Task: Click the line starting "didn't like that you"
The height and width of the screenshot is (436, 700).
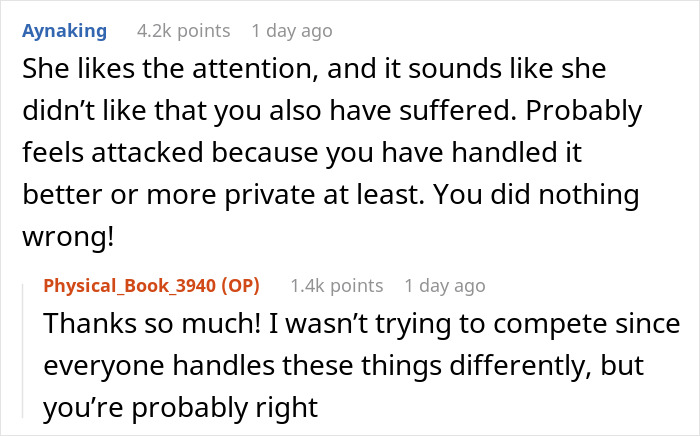Action: pos(332,111)
